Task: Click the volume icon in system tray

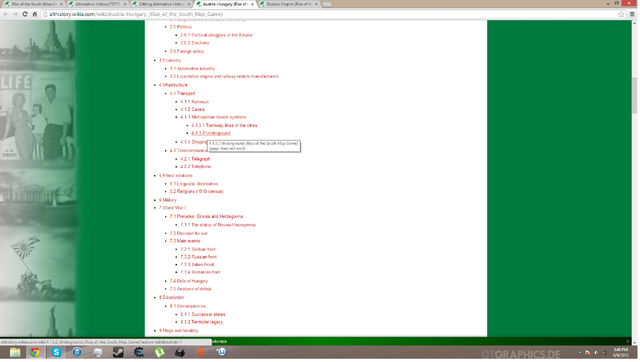Action: coord(596,353)
